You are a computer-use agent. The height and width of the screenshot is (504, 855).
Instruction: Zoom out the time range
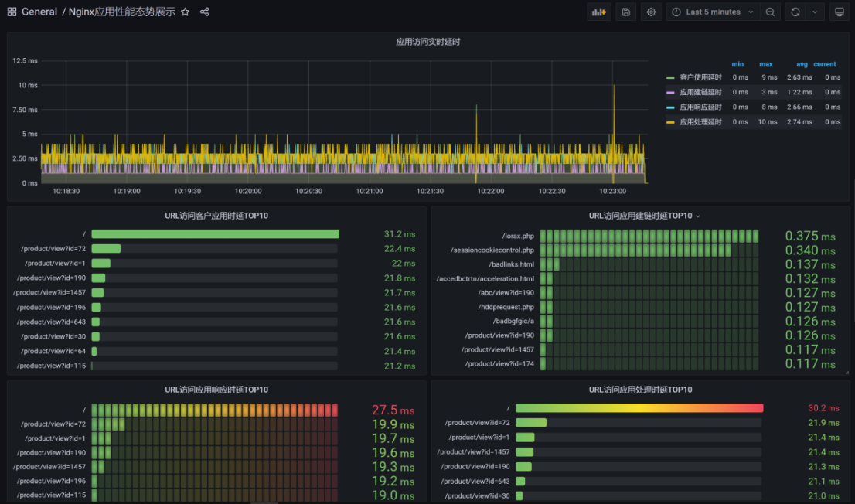coord(770,12)
